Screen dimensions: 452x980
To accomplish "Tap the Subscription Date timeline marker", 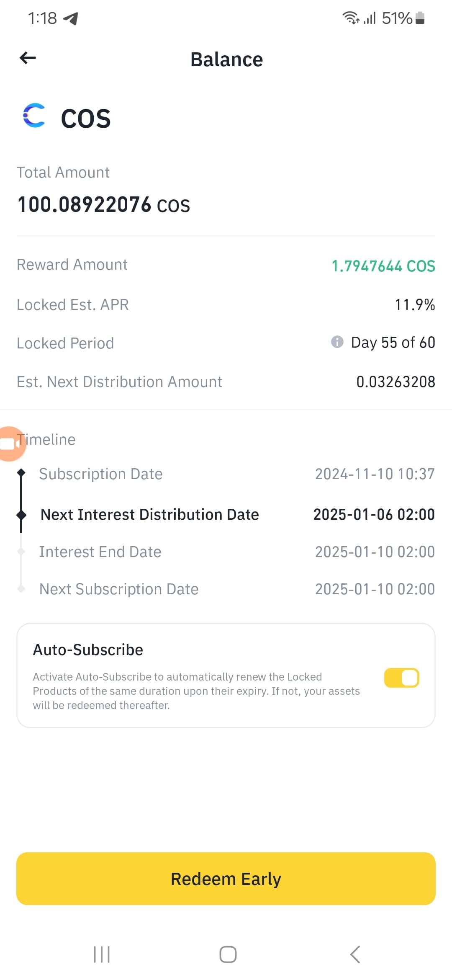I will (x=21, y=473).
